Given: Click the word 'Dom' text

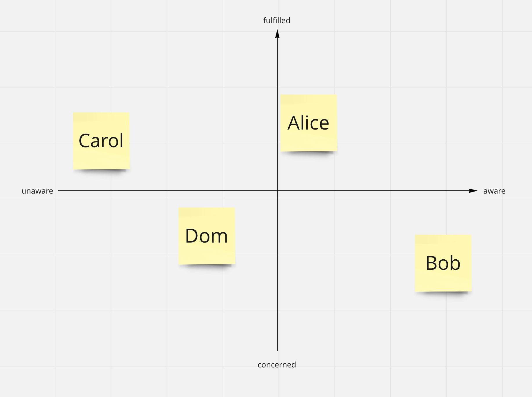Looking at the screenshot, I should (x=207, y=236).
